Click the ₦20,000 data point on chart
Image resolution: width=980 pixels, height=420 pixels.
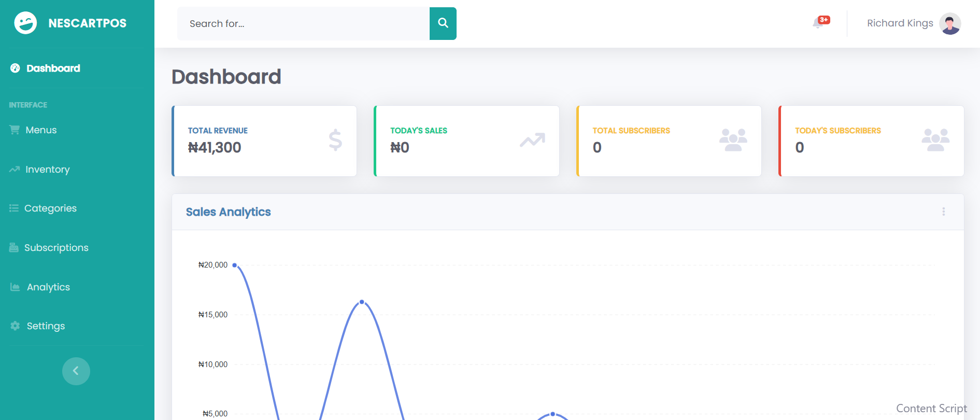point(235,265)
